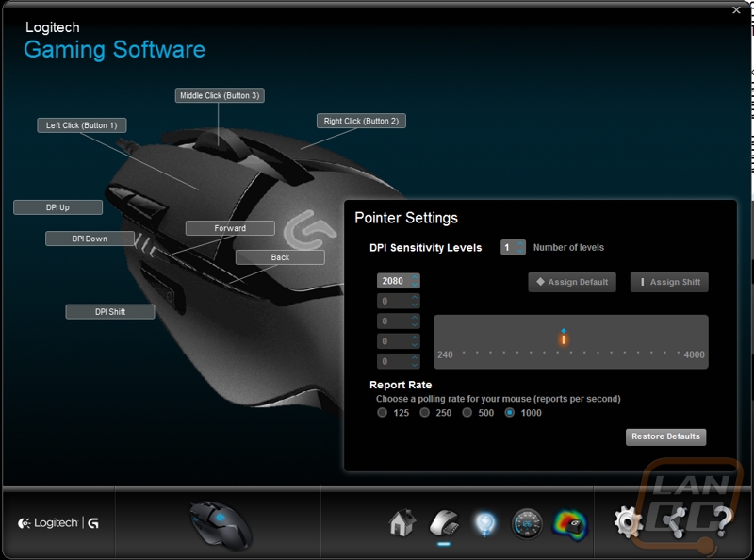Click Restore Defaults button
754x560 pixels.
pyautogui.click(x=666, y=436)
